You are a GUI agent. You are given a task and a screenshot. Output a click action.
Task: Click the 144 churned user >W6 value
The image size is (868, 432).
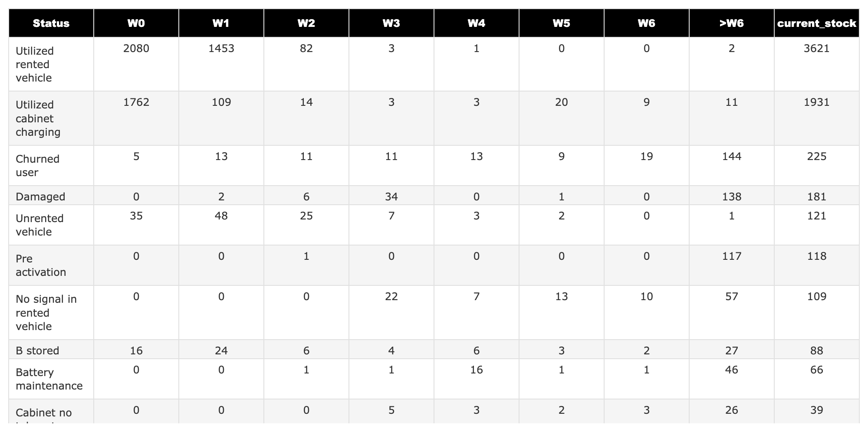pos(732,156)
